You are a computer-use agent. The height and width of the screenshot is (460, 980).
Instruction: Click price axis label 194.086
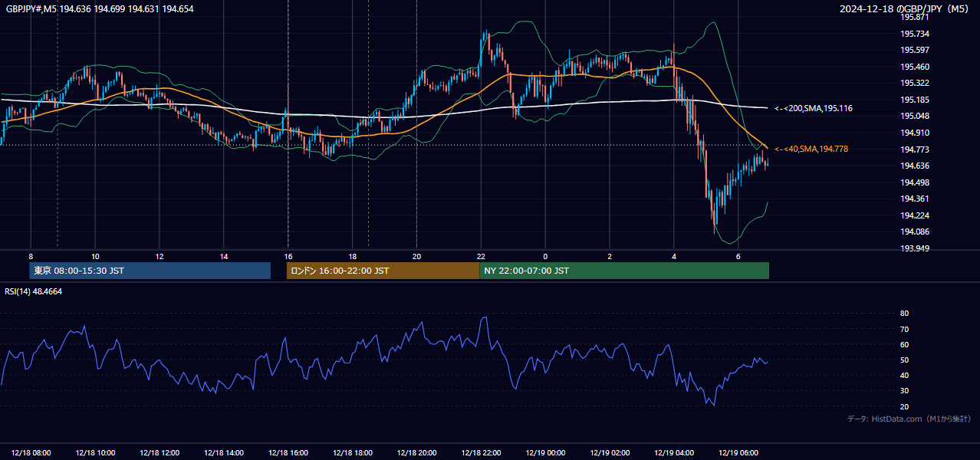(x=915, y=232)
